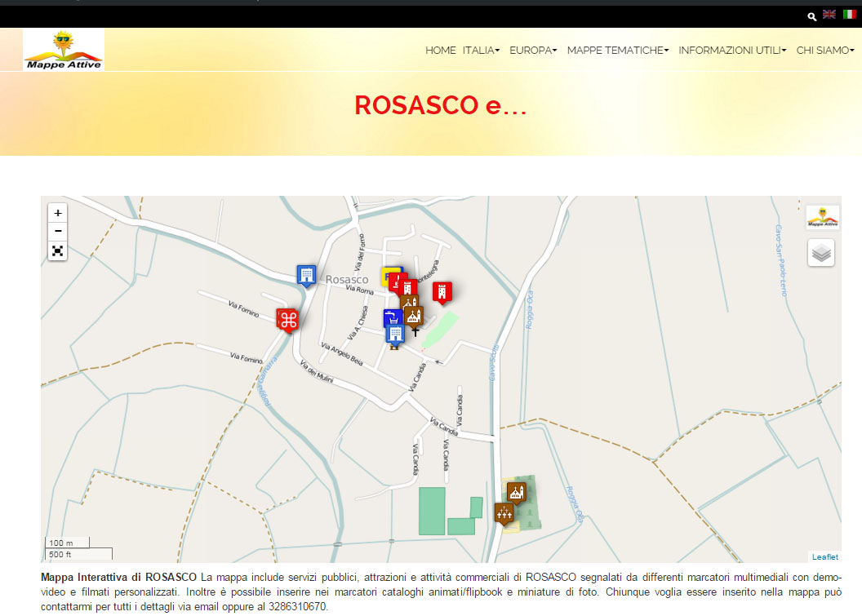862x616 pixels.
Task: Click the 100 m scale bar
Action: (67, 543)
